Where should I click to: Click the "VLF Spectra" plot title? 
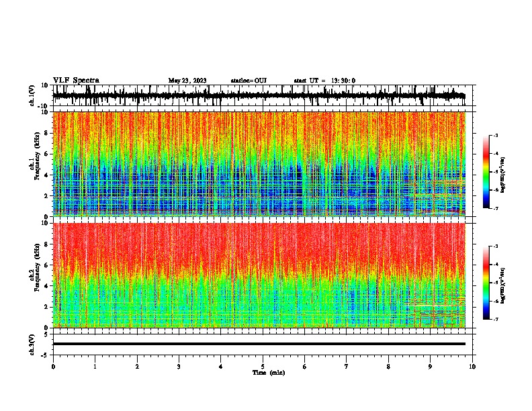tap(76, 81)
